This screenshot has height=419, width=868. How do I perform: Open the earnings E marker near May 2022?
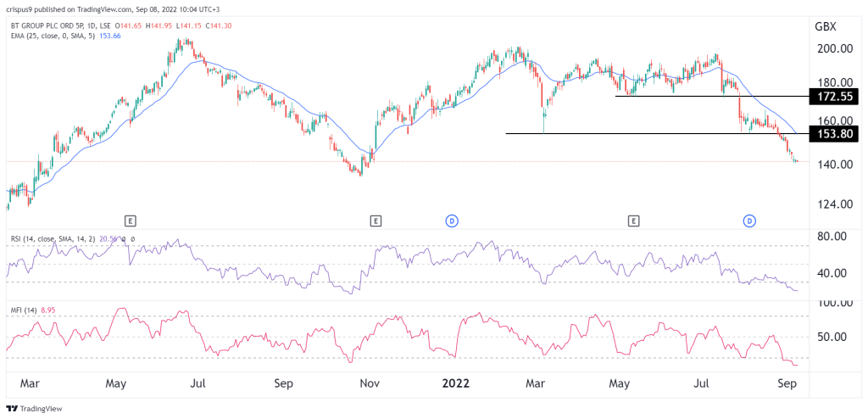point(632,221)
